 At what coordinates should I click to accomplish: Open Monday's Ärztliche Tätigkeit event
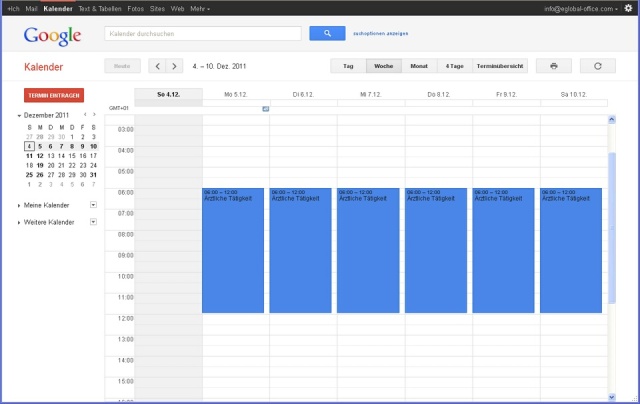(x=233, y=251)
